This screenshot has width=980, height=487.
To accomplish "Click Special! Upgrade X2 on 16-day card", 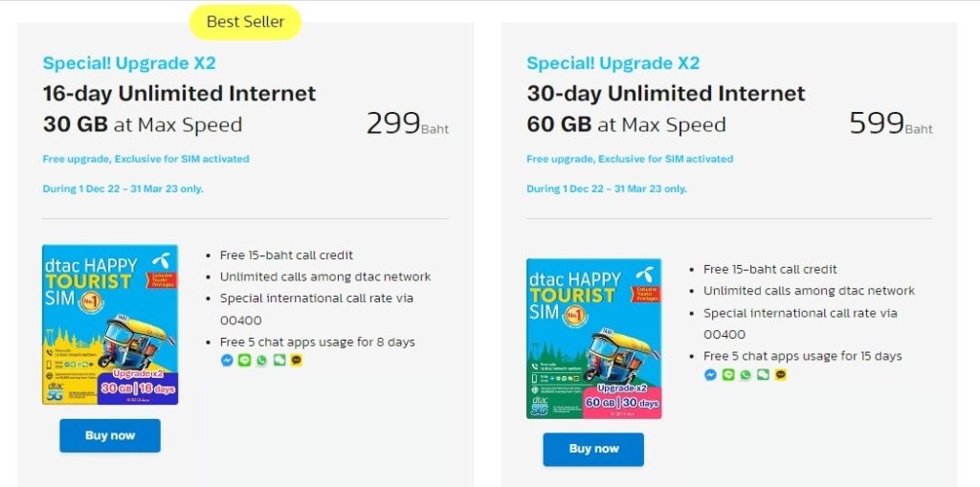I will pyautogui.click(x=129, y=63).
